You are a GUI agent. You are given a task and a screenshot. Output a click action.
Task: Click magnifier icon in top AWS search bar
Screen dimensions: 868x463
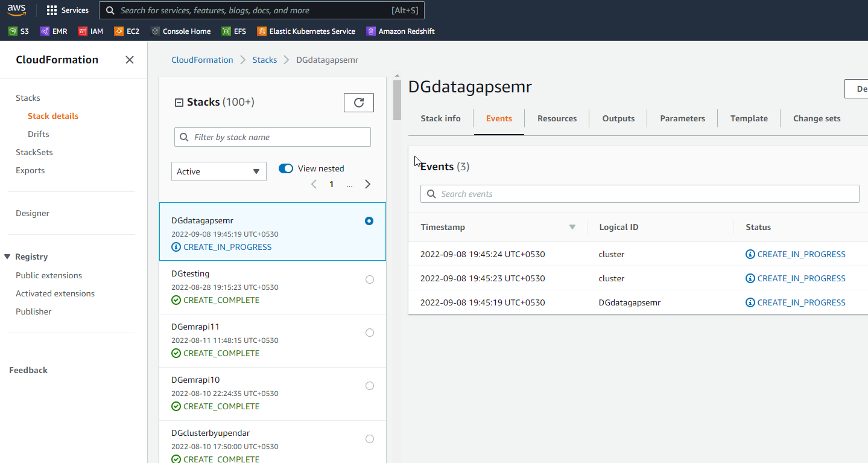[x=110, y=10]
